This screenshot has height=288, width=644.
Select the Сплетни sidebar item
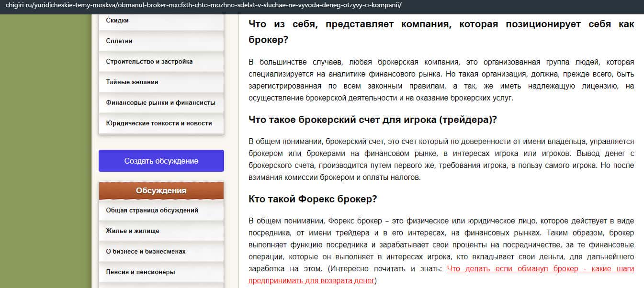(x=119, y=41)
